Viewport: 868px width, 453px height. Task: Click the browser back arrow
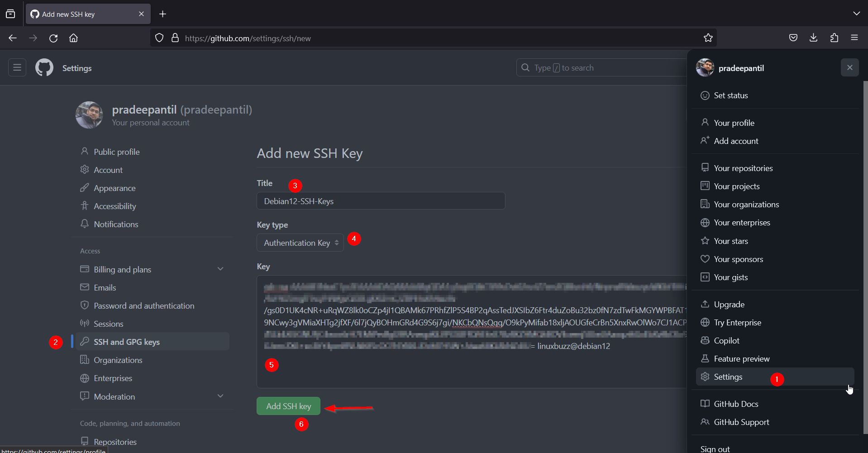(13, 38)
